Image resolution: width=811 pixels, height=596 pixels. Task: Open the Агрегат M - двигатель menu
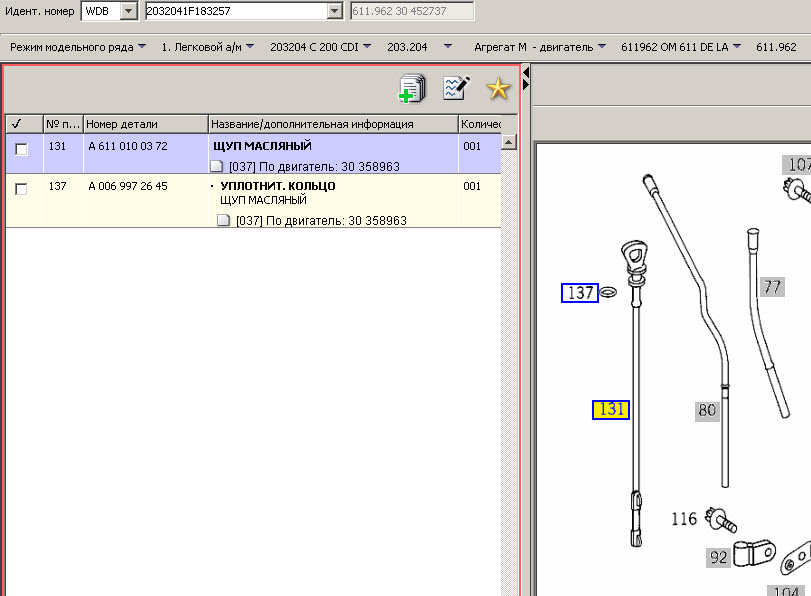point(539,47)
